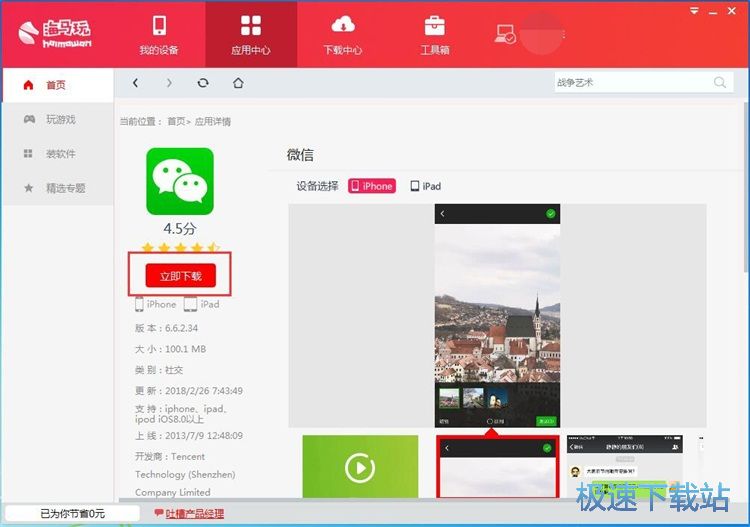The image size is (750, 527).
Task: Go to home via the house icon
Action: click(238, 83)
